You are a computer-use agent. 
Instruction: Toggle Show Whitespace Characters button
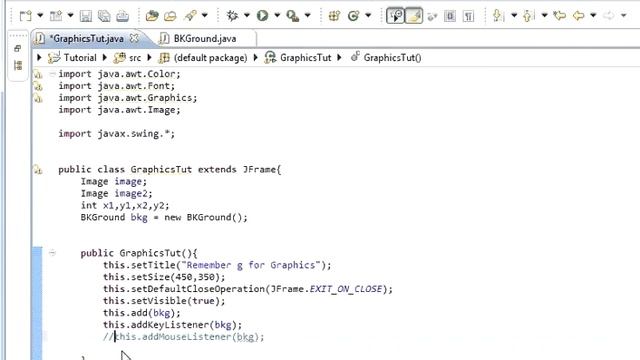pos(469,16)
